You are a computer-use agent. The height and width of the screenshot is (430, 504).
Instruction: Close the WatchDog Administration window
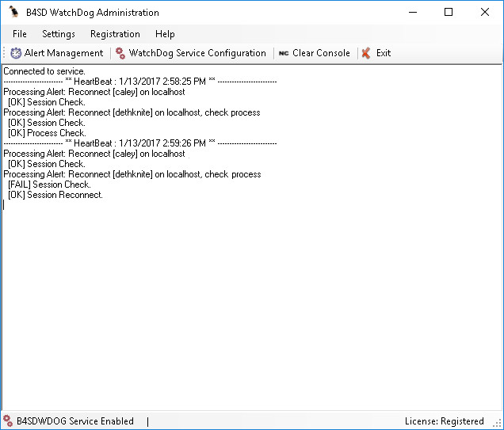[x=485, y=12]
